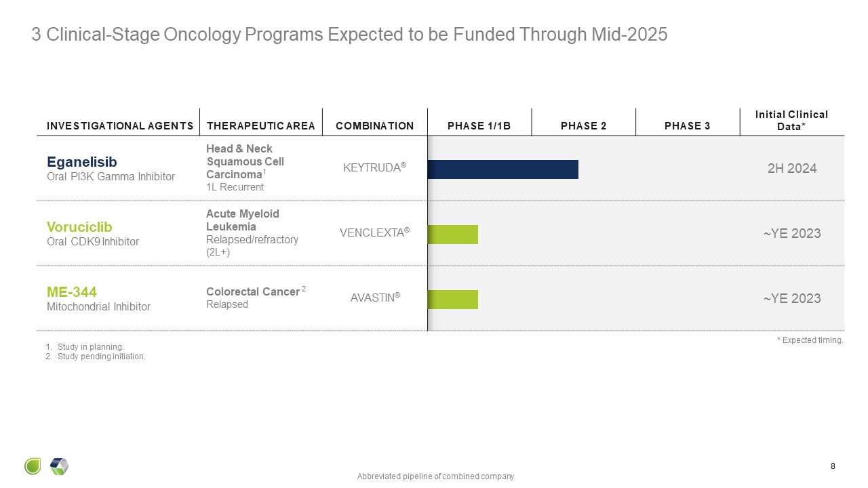Click the 2H 2024 timing cell
868x488 pixels.
(x=792, y=169)
